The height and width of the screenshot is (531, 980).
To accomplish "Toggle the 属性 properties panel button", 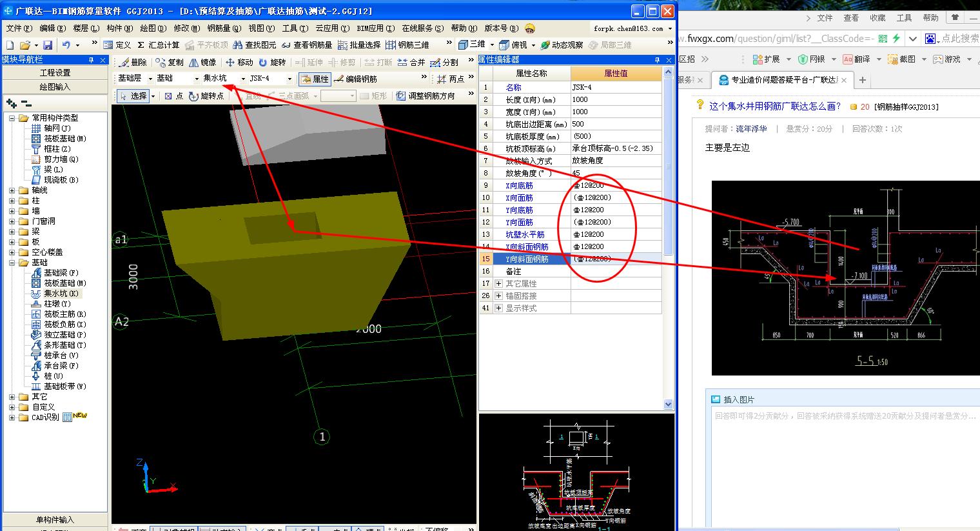I will pyautogui.click(x=315, y=79).
